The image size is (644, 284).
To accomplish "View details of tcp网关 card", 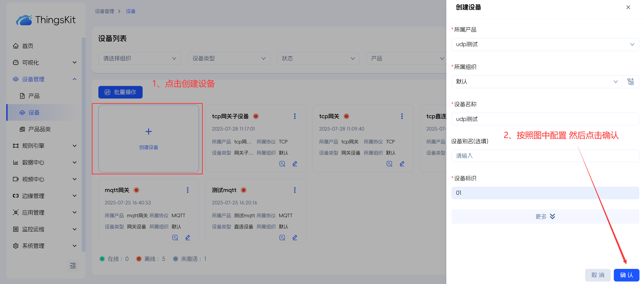I will coord(389,164).
